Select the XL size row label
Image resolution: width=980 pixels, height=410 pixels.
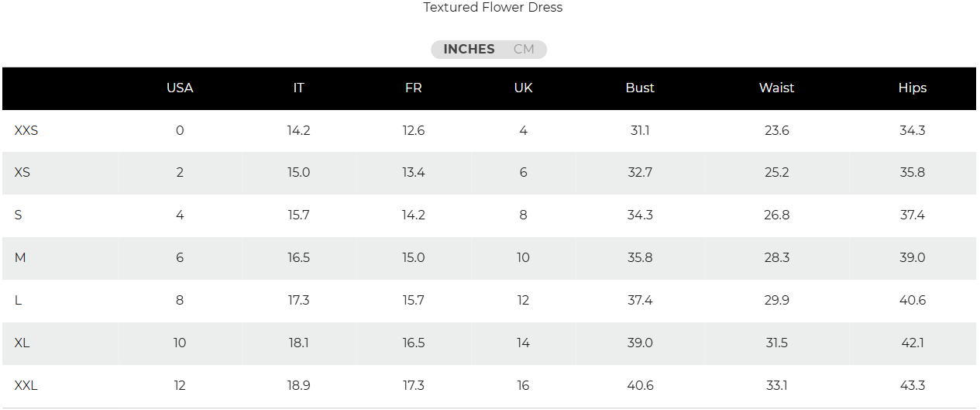point(22,343)
